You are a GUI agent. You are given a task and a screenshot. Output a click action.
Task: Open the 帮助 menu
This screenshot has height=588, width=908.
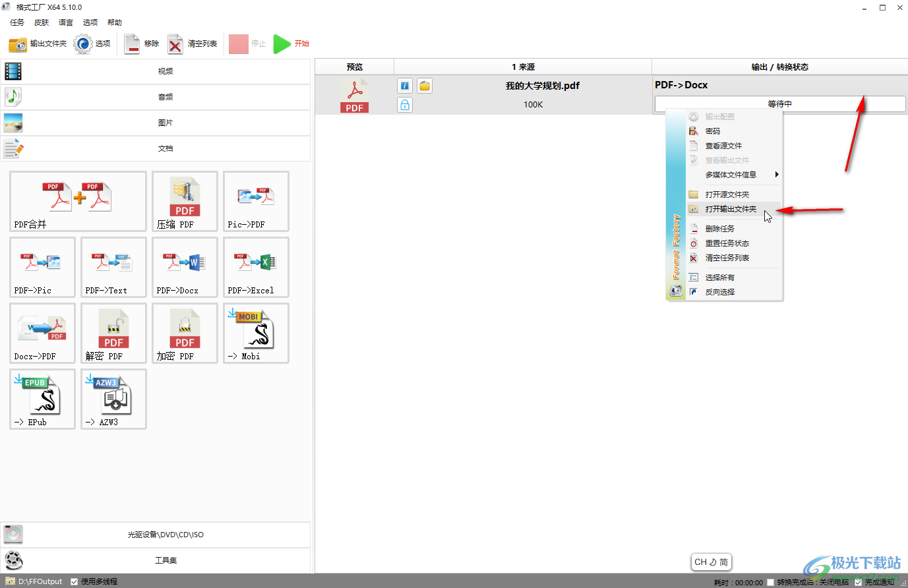coord(115,22)
